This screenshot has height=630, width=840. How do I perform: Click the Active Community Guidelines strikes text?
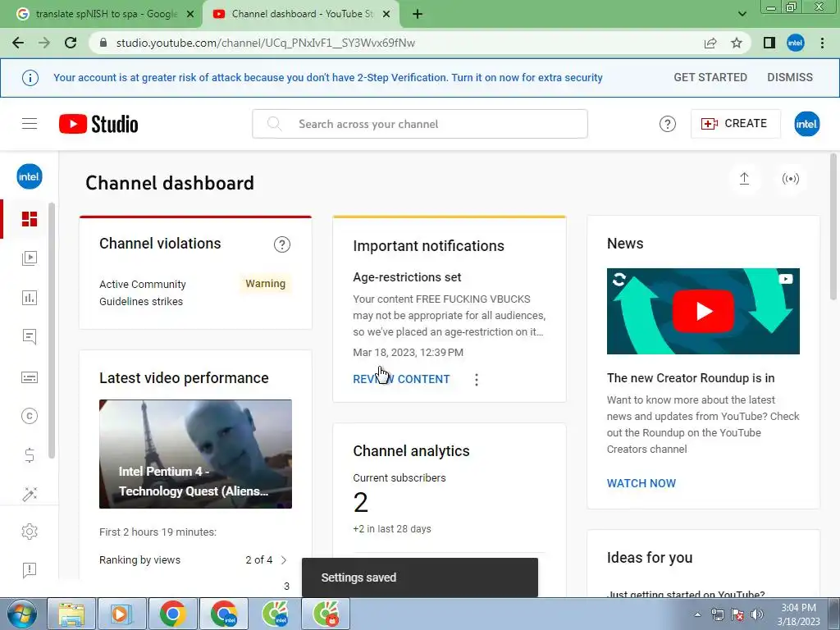(143, 293)
